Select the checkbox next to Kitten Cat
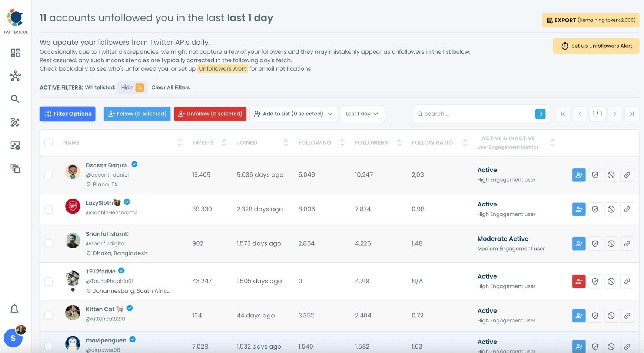 [x=48, y=315]
